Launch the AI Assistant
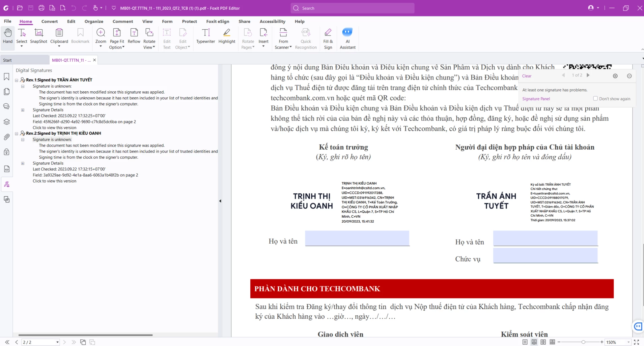The height and width of the screenshot is (346, 644). point(347,39)
